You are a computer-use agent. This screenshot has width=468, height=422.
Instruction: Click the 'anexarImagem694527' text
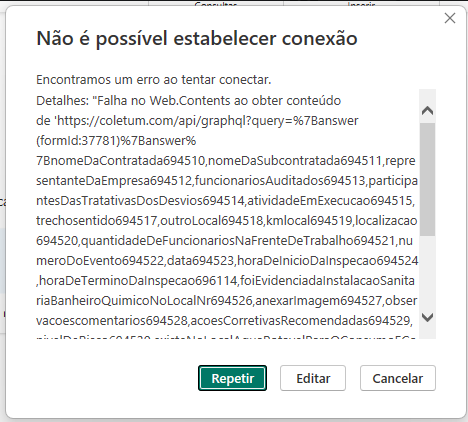tap(318, 301)
